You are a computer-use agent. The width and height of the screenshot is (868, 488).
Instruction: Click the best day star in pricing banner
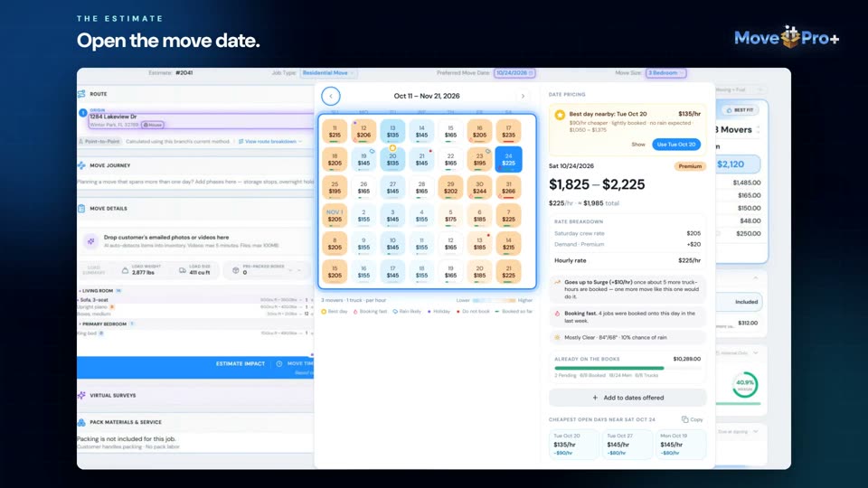pyautogui.click(x=560, y=115)
